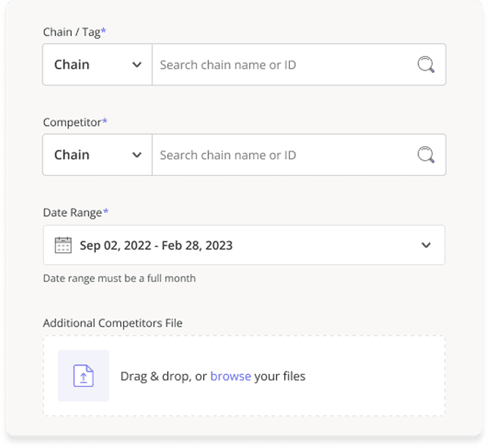Click the 'Date range must be a full month' note
The width and height of the screenshot is (489, 448).
(120, 278)
